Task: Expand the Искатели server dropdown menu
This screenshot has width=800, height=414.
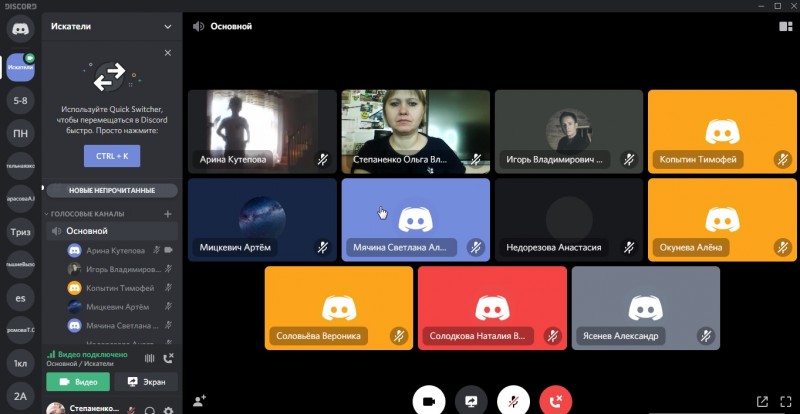Action: (x=167, y=27)
